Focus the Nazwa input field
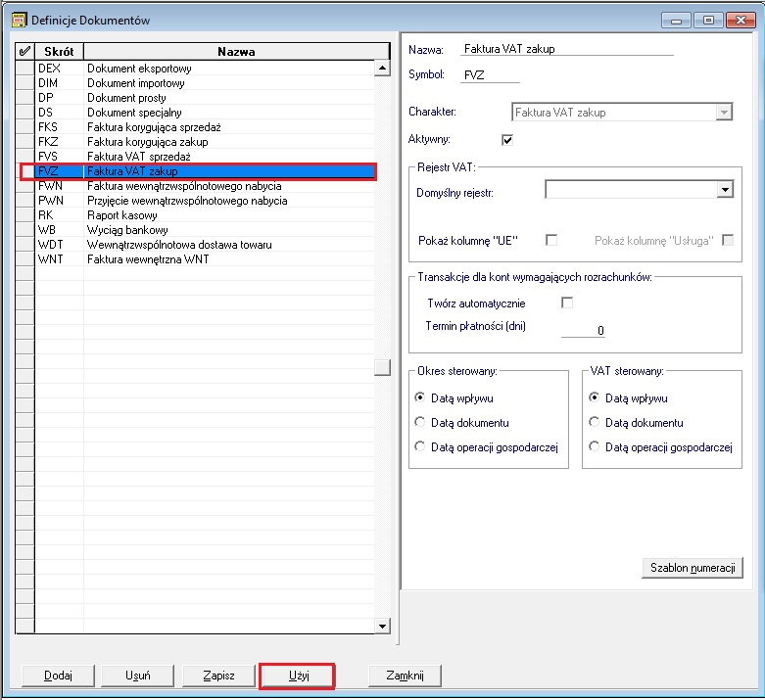The width and height of the screenshot is (765, 700). click(566, 49)
